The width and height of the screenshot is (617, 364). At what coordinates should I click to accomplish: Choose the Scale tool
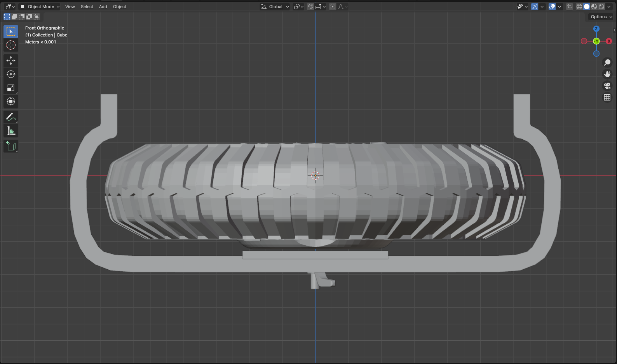(11, 88)
